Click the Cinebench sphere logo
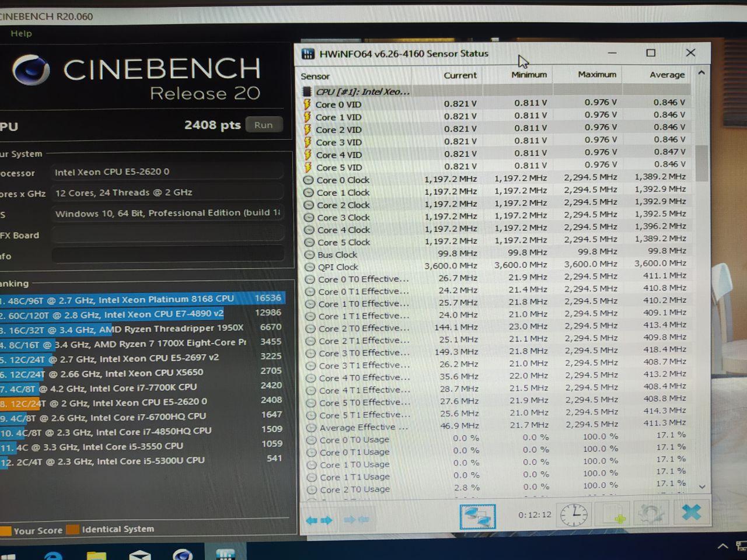This screenshot has height=560, width=747. (x=31, y=70)
